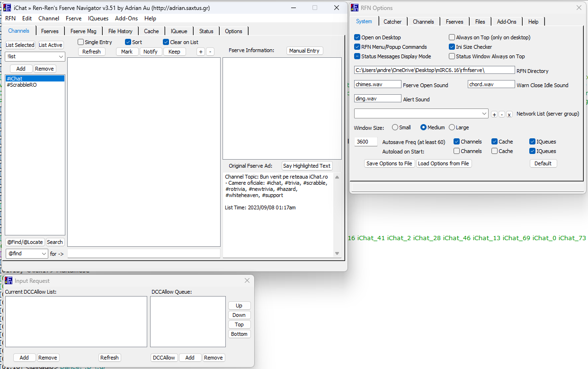Open the Fserve menu
588x369 pixels.
(73, 18)
